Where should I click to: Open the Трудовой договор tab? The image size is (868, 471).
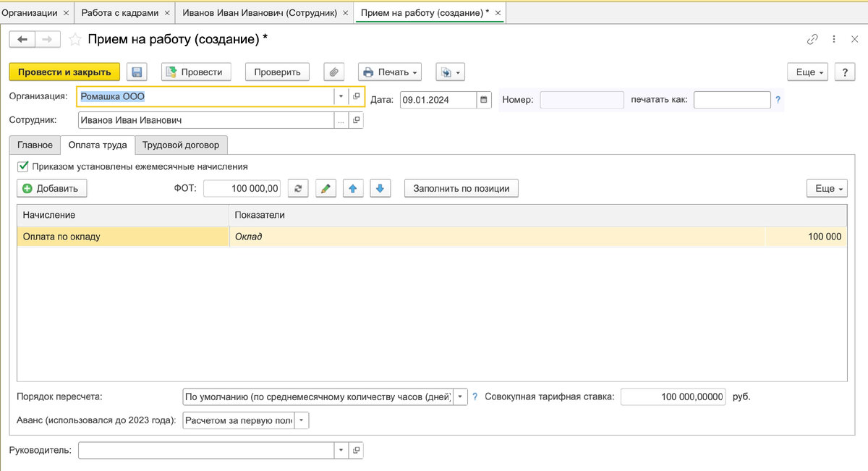182,145
